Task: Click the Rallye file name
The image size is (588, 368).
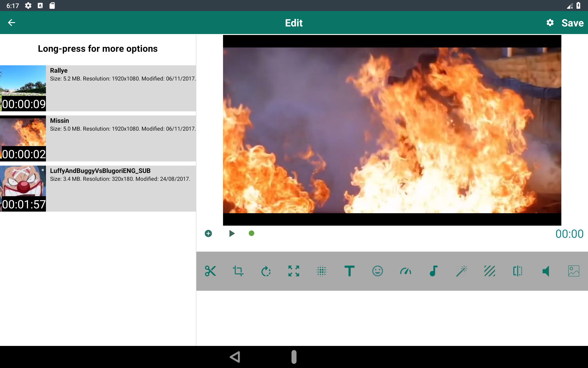Action: (x=59, y=70)
